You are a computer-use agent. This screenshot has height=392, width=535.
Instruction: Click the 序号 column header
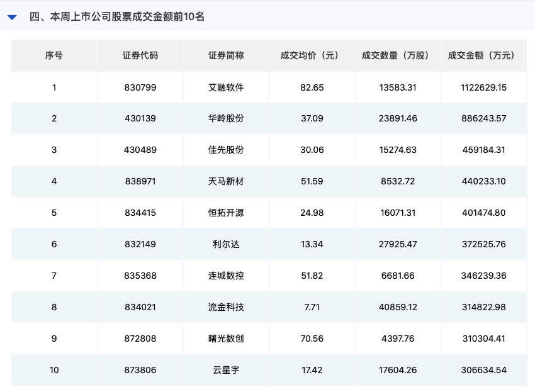(x=54, y=55)
